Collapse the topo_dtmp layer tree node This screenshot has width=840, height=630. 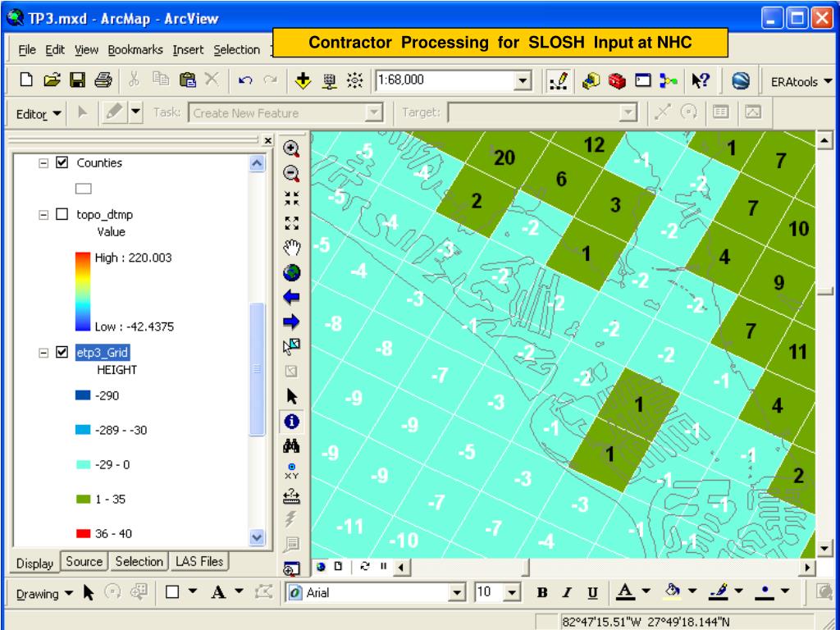coord(43,215)
